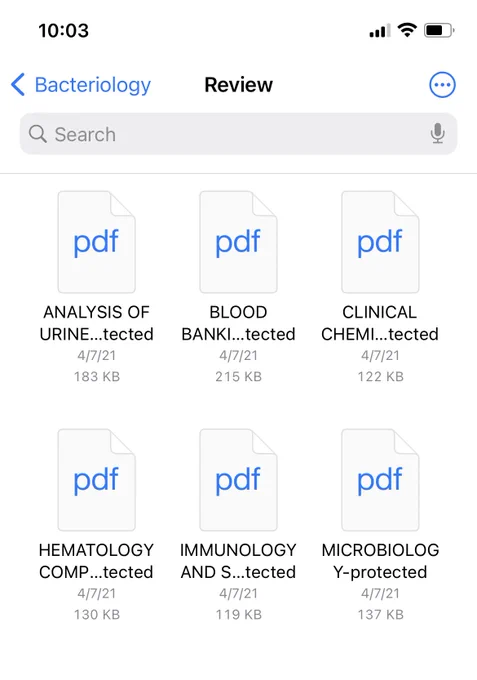Image resolution: width=477 pixels, height=680 pixels.
Task: Tap the CLINICAL CHEMI...tected filename
Action: (380, 323)
